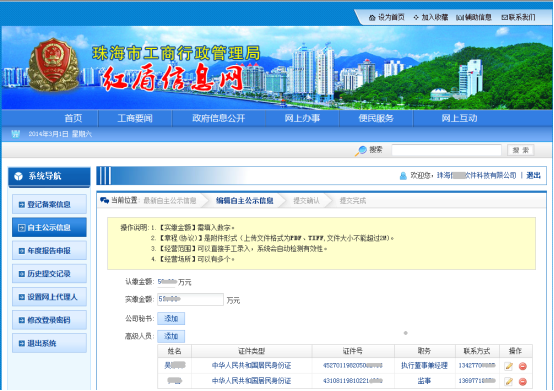This screenshot has width=554, height=391.
Task: Click the 搜索 search button
Action: click(x=520, y=150)
